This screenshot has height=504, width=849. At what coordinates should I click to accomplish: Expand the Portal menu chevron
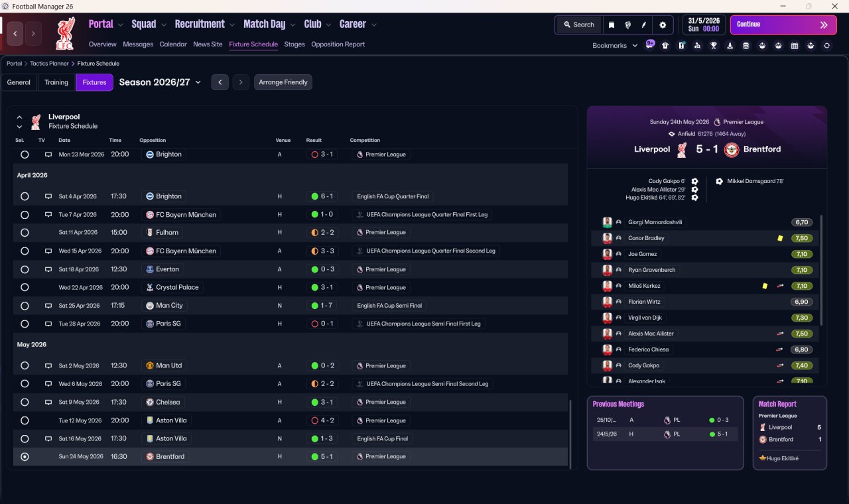(x=120, y=25)
